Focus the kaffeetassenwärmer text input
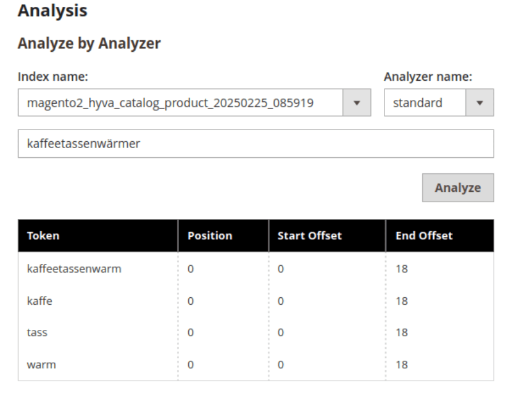This screenshot has width=532, height=404. click(256, 144)
